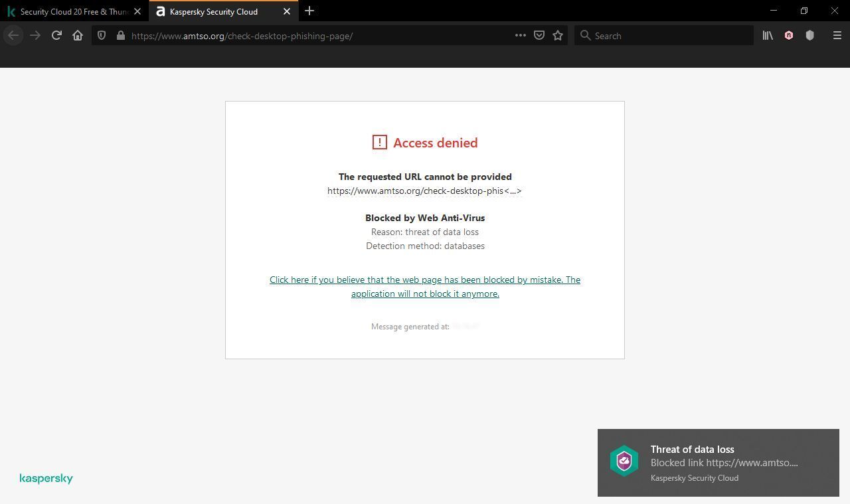Screen dimensions: 850x504
Task: Open the Threat of data loss notification
Action: 719,463
